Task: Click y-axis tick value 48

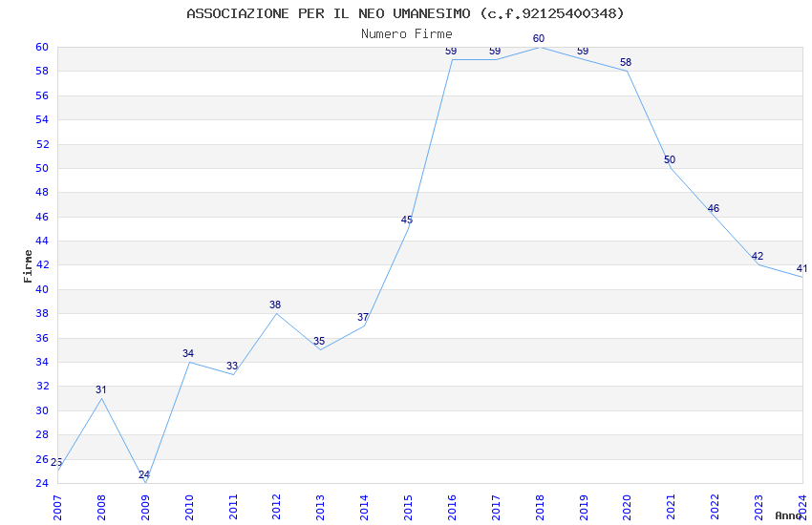Action: coord(42,193)
